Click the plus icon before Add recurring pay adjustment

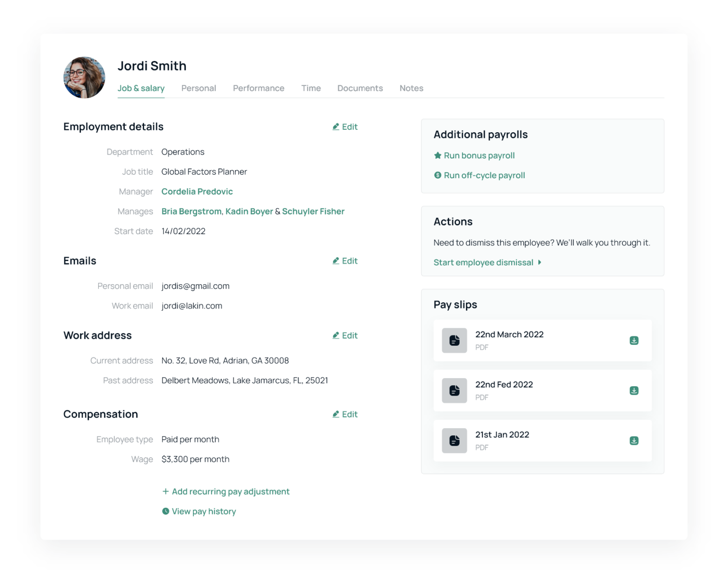tap(165, 491)
